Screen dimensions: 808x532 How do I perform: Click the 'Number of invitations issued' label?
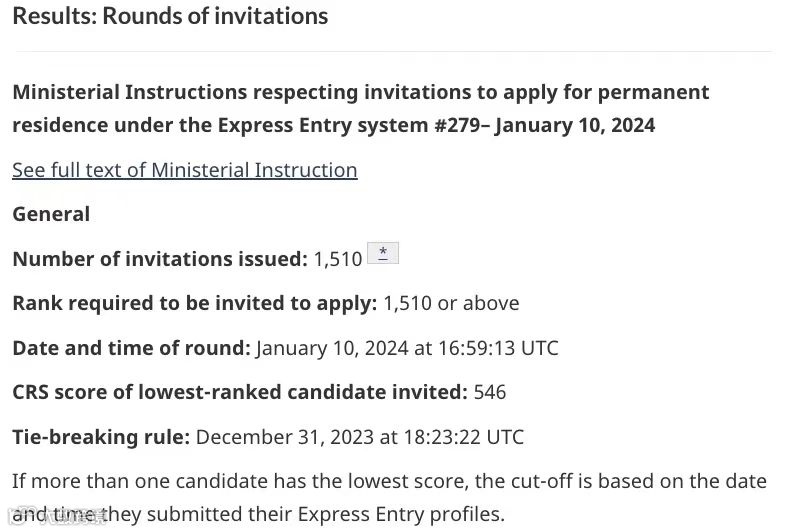159,259
